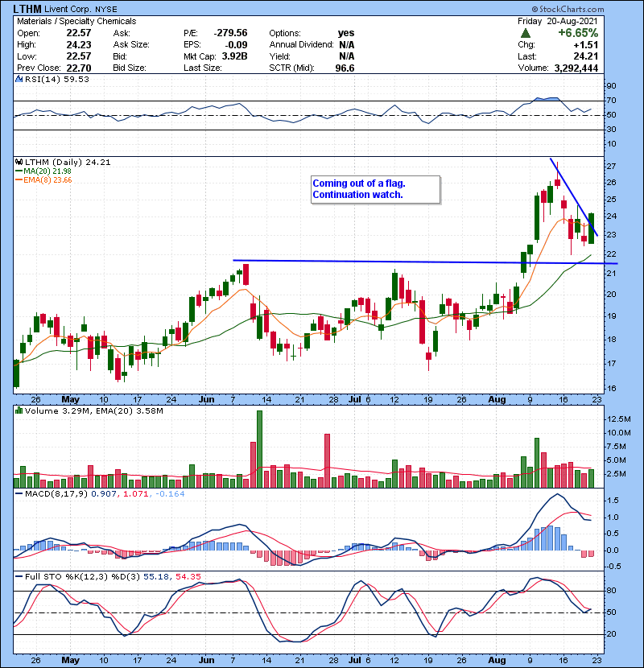Click the Open price 22.57 value
The image size is (644, 668).
(78, 33)
